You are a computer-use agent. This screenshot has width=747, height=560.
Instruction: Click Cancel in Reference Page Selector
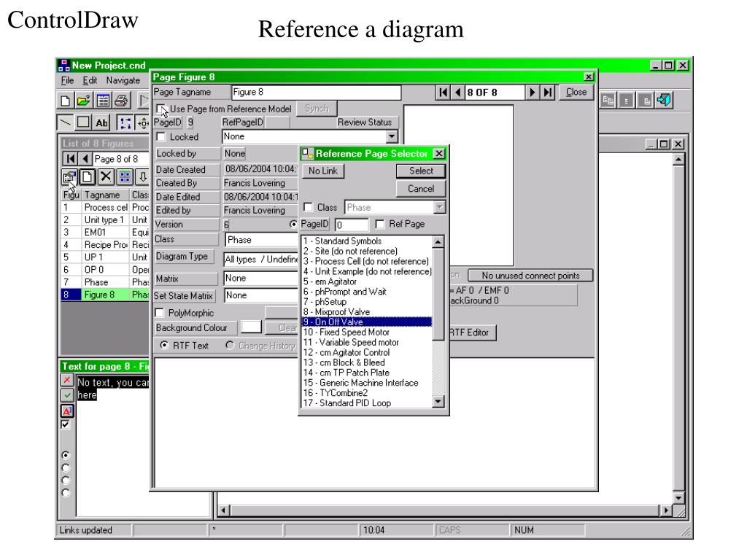click(421, 189)
